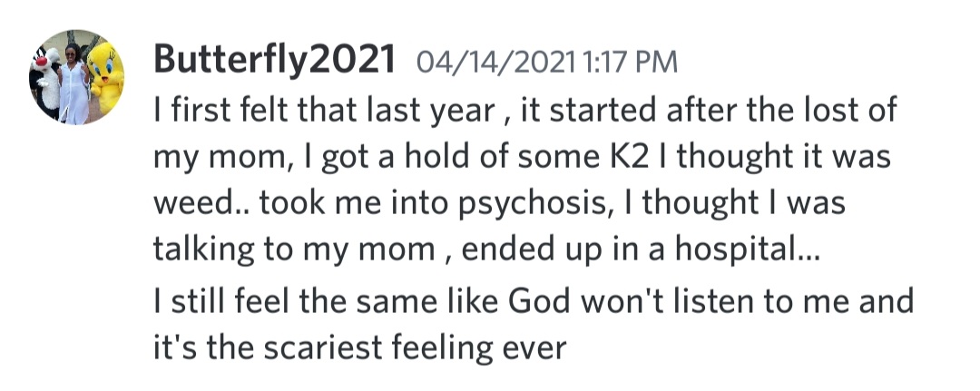Click the 04/14/2021 1:17 PM timestamp

pos(547,62)
